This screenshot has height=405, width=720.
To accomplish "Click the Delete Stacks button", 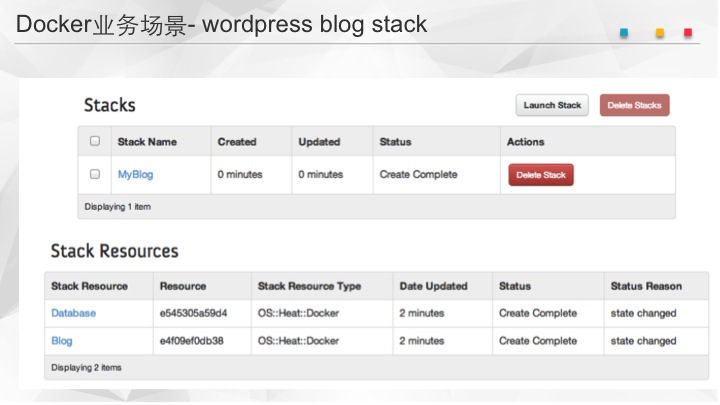I will click(634, 105).
